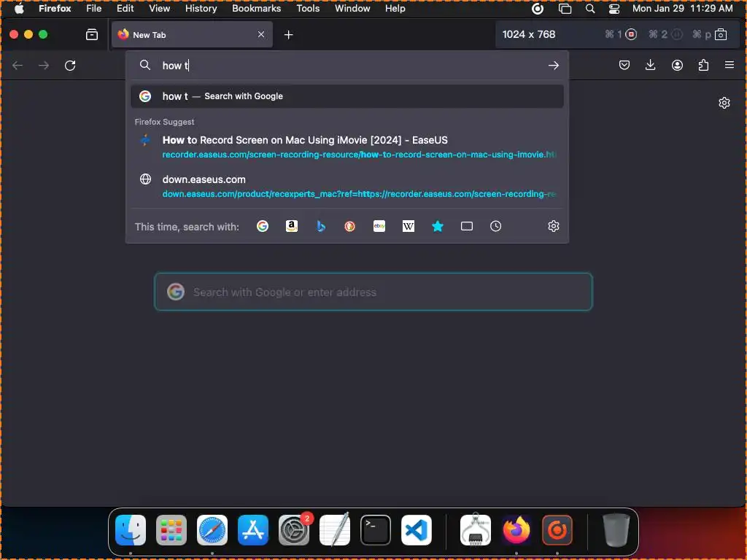Open Safari from the Dock
Viewport: 747px width, 560px height.
[212, 530]
